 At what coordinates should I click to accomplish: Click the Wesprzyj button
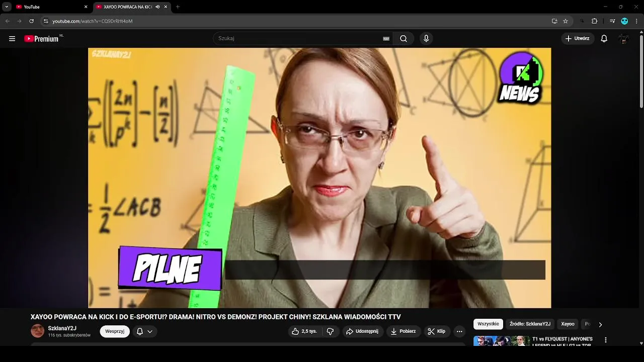pos(115,331)
